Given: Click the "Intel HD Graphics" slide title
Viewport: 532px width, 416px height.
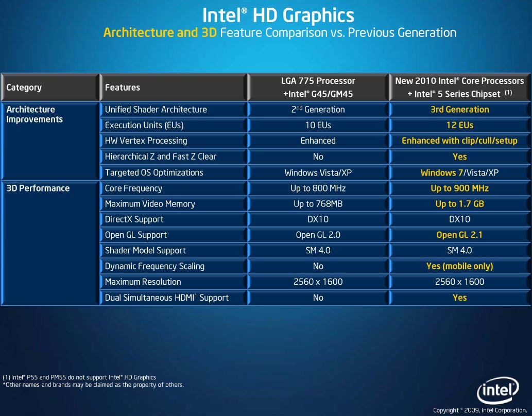Looking at the screenshot, I should (278, 15).
